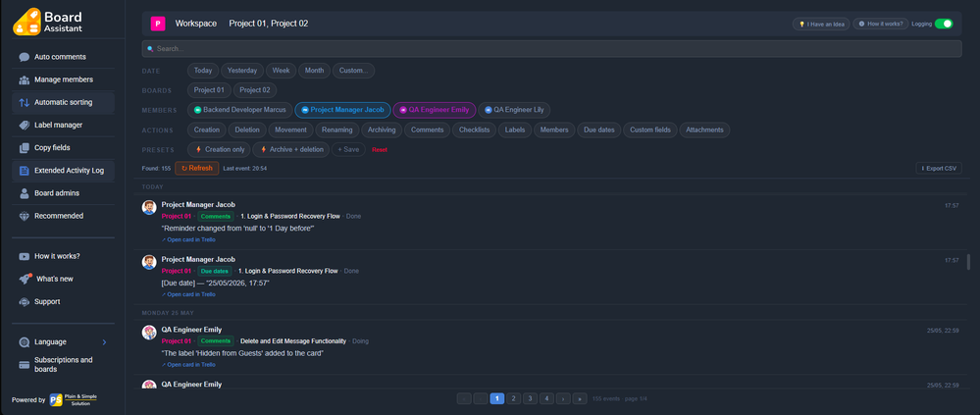The image size is (980, 415).
Task: Click Emily's avatar on Hidden from Guests event
Action: [x=149, y=333]
